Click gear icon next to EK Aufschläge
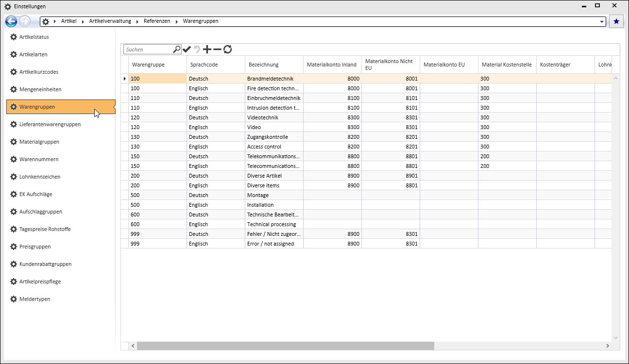629x364 pixels. 14,194
